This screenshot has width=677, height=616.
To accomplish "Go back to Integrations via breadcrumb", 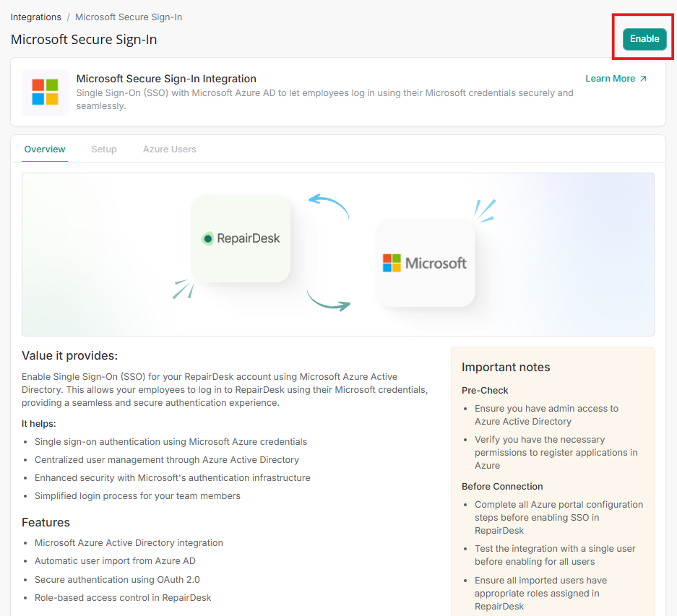I will 35,17.
